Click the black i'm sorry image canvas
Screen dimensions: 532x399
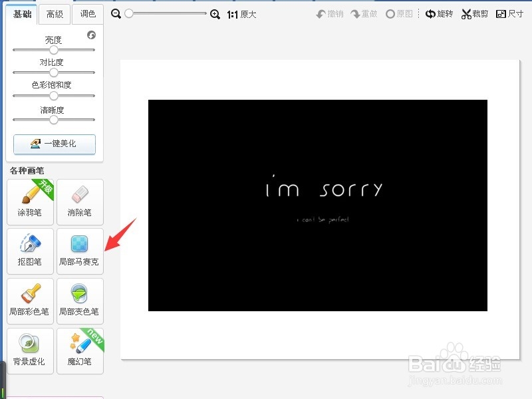click(x=318, y=205)
